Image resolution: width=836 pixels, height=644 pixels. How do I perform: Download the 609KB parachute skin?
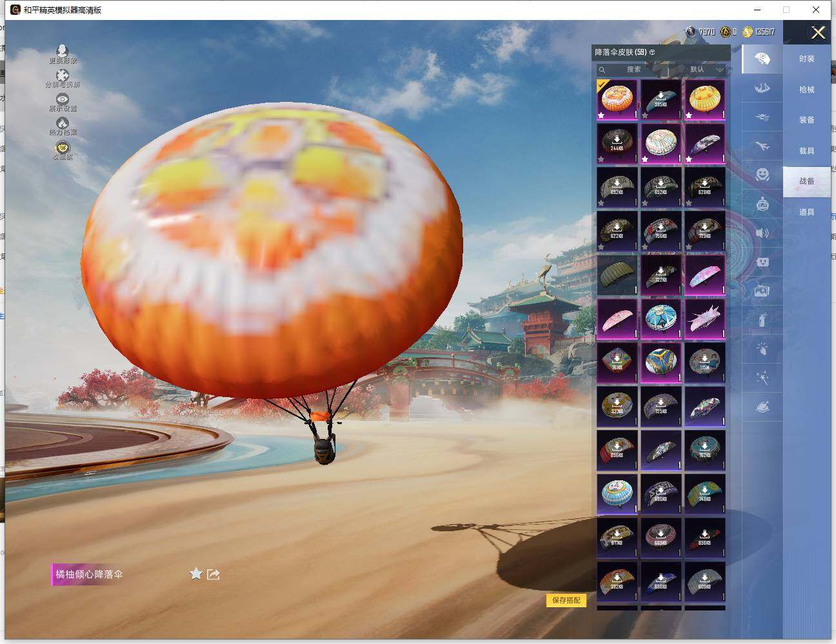(705, 582)
